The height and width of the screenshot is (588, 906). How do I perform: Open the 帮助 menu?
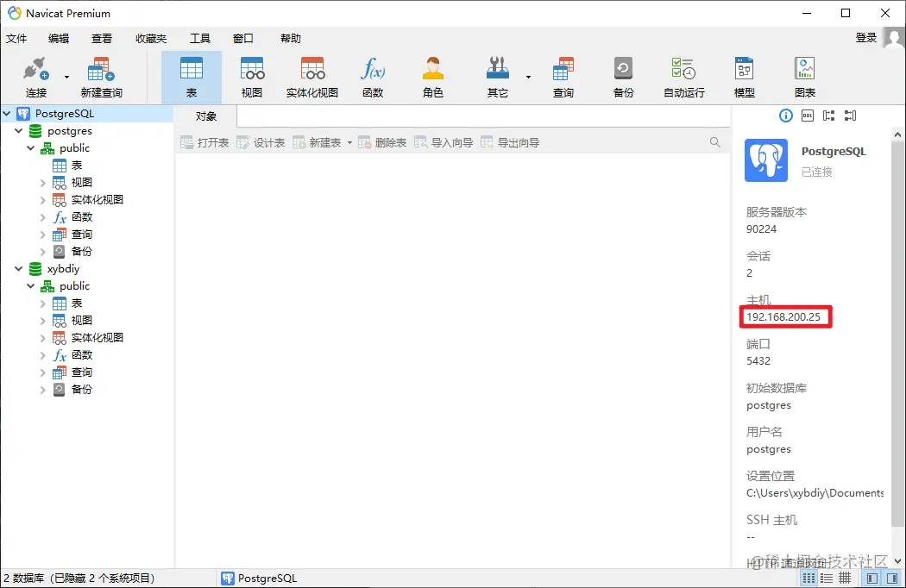(291, 38)
